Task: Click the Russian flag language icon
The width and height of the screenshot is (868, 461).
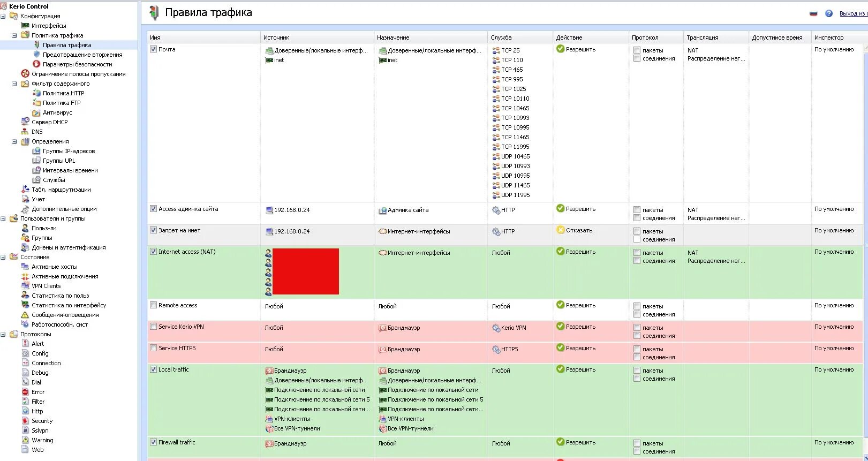Action: [813, 13]
